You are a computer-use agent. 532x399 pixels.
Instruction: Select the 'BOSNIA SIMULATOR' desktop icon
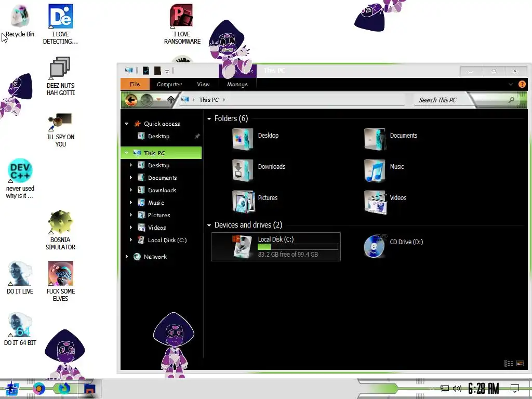point(60,230)
